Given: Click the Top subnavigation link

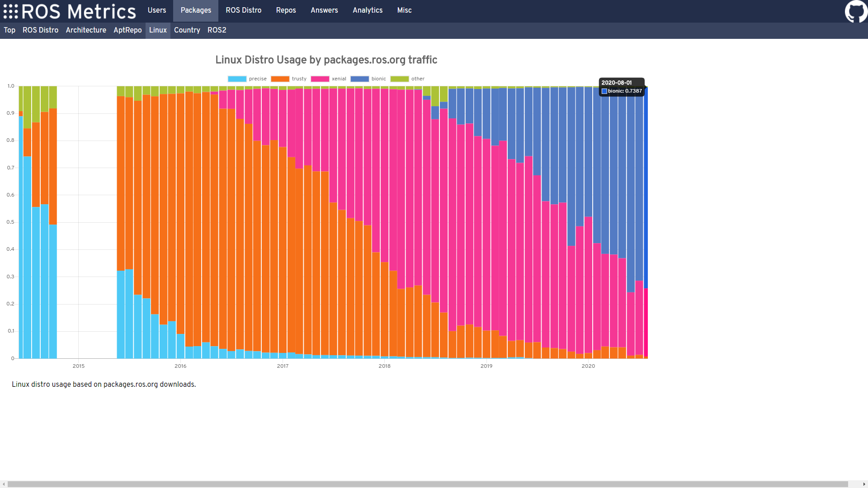Looking at the screenshot, I should click(x=9, y=30).
